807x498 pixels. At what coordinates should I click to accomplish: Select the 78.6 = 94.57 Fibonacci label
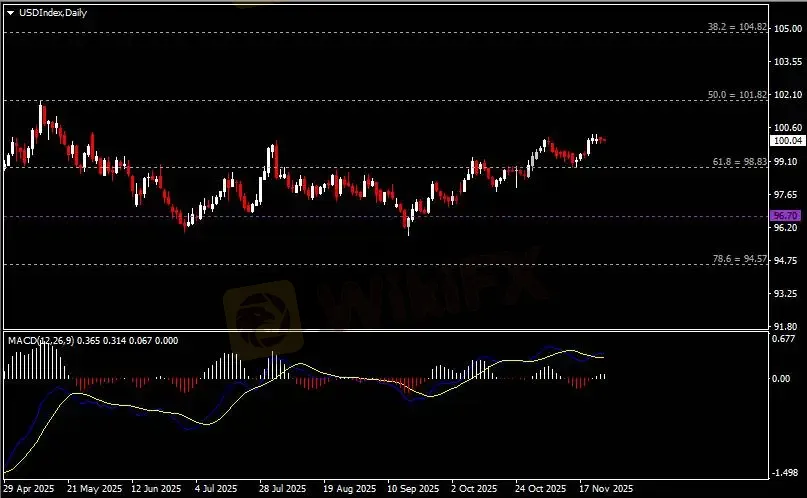(x=739, y=258)
